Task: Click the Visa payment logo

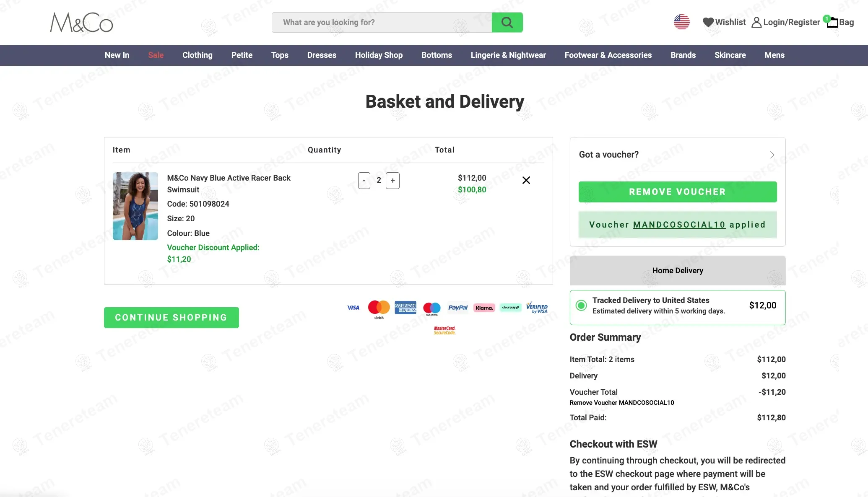Action: click(x=353, y=308)
